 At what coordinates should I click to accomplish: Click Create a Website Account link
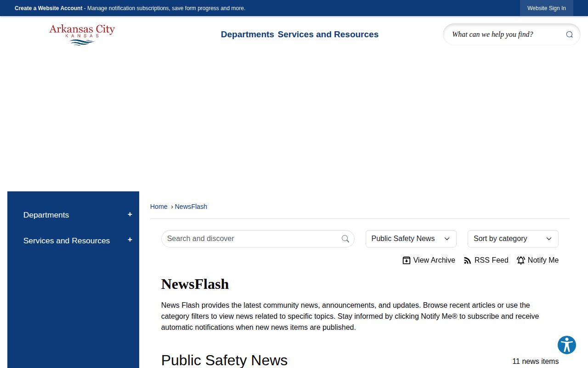(49, 8)
